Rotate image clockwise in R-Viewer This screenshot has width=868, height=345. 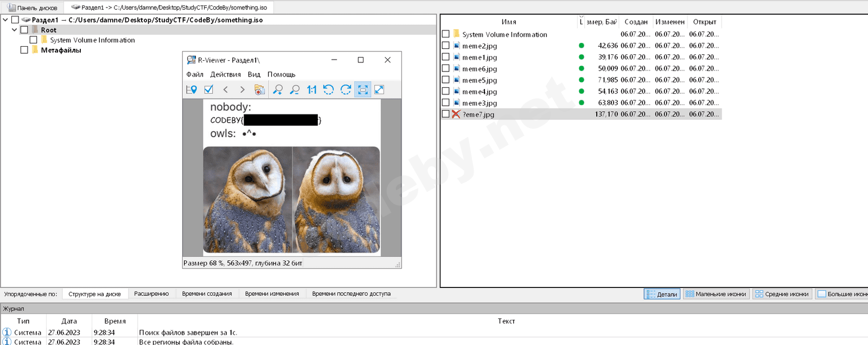[x=346, y=90]
